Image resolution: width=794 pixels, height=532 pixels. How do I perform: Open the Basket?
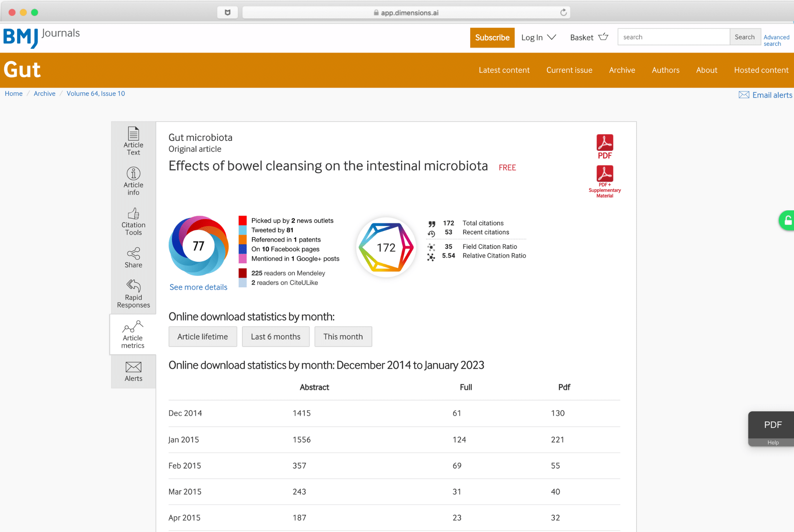(589, 38)
